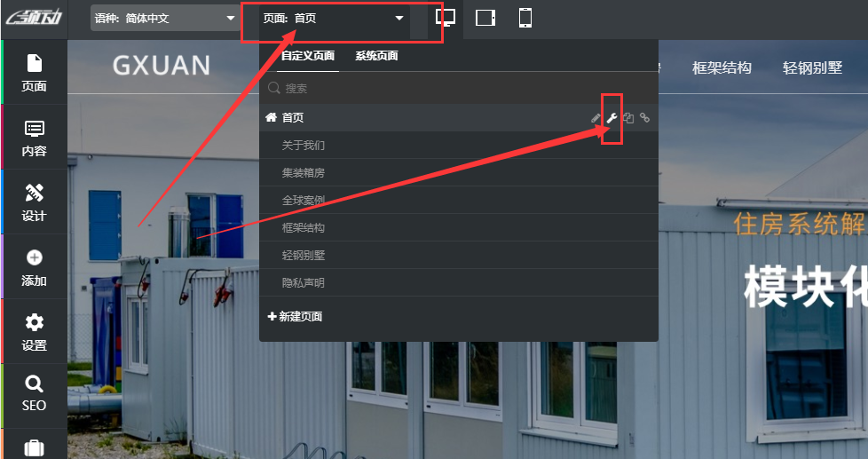
Task: Click the 搜索 page search field
Action: pyautogui.click(x=458, y=88)
